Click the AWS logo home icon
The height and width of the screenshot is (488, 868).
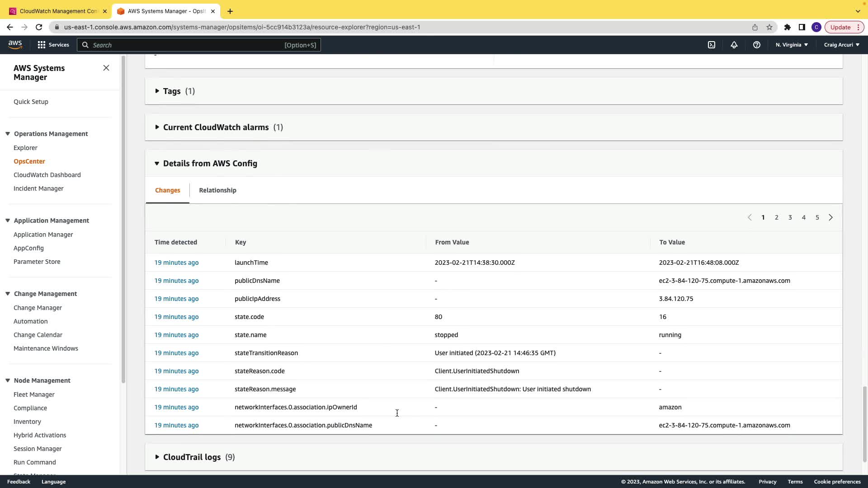coord(15,44)
